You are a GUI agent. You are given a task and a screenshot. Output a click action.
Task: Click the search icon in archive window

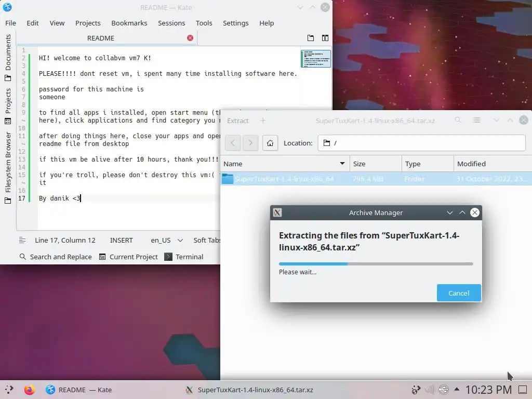458,120
